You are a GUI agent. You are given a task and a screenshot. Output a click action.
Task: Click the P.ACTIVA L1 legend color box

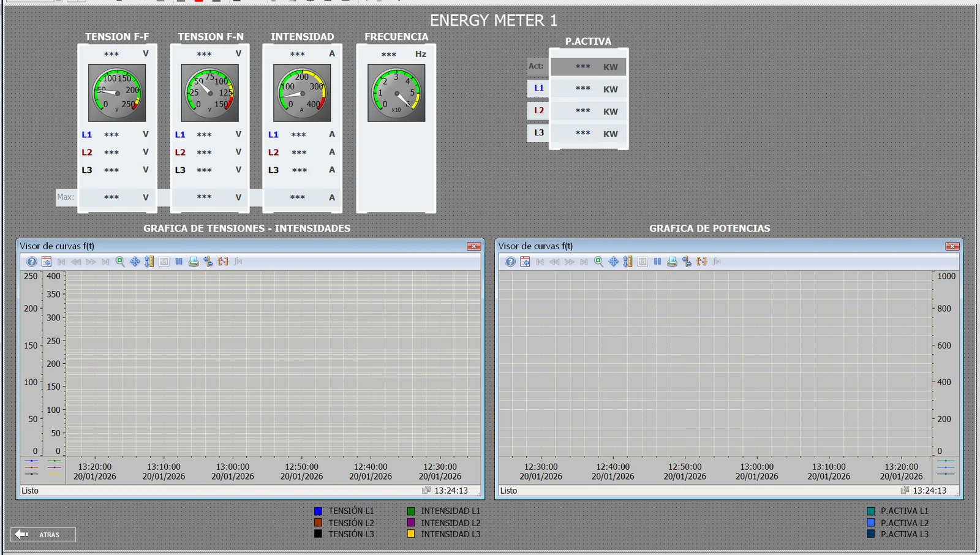[x=871, y=511]
